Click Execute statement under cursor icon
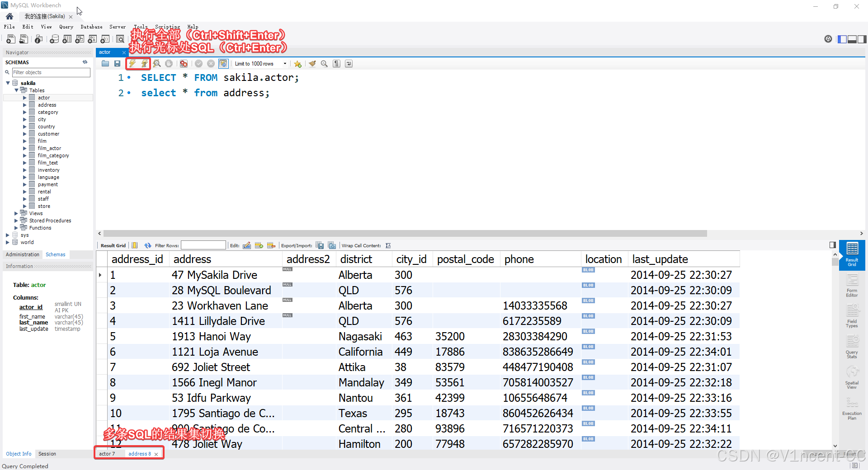 point(144,64)
